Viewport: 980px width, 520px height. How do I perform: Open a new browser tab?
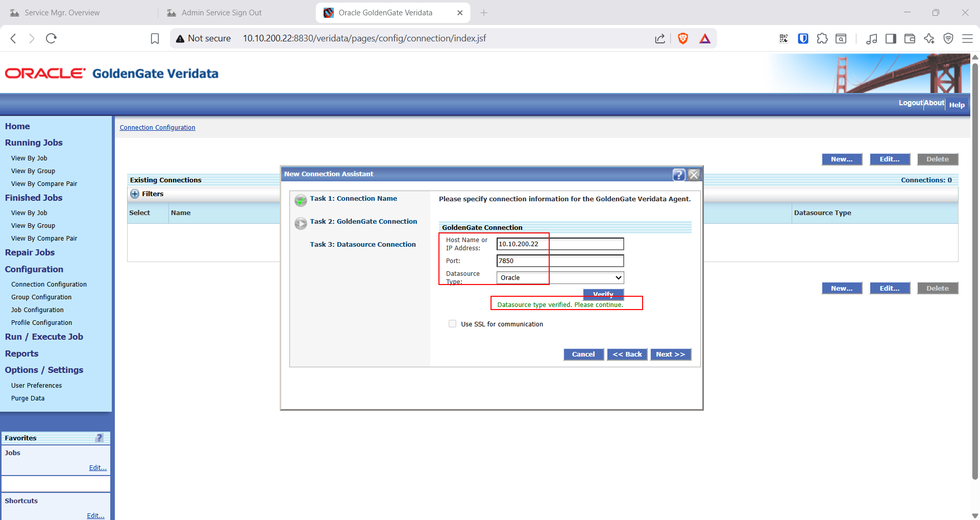[484, 13]
